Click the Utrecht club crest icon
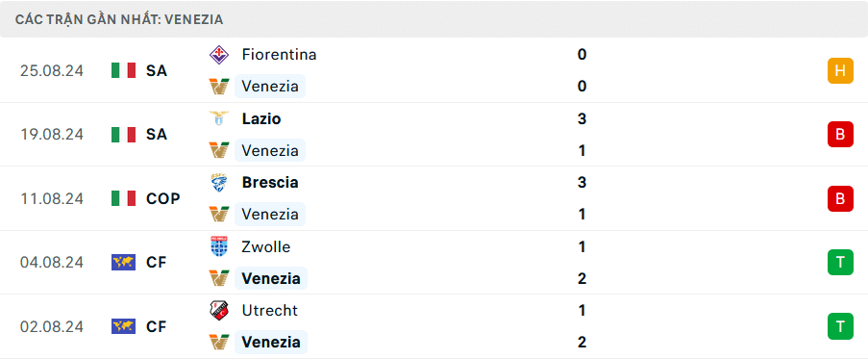The image size is (868, 359). (x=219, y=310)
